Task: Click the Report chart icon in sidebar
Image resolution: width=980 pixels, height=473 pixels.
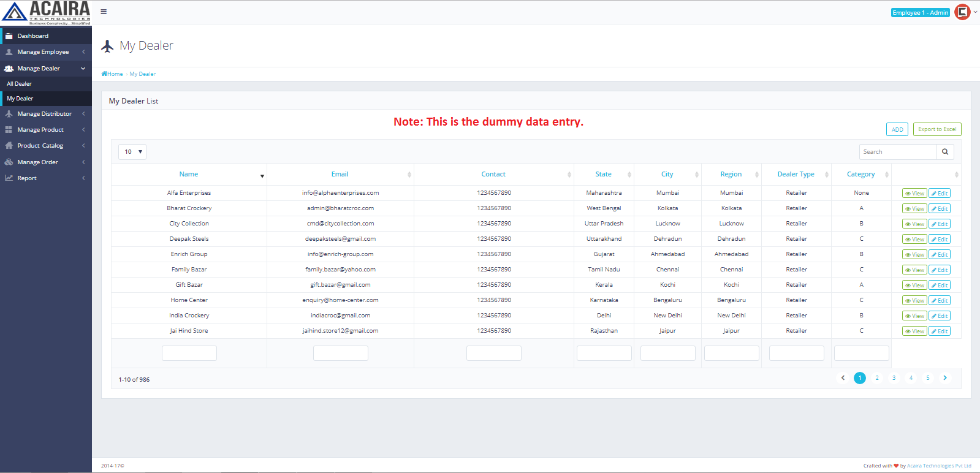Action: coord(9,178)
